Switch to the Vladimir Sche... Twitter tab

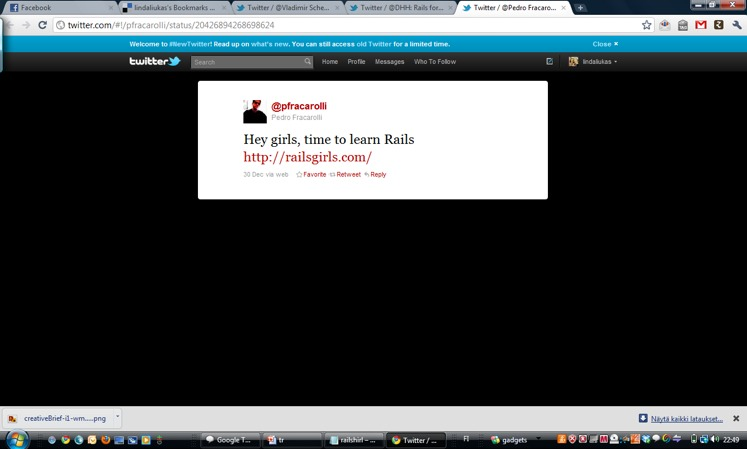(x=287, y=8)
